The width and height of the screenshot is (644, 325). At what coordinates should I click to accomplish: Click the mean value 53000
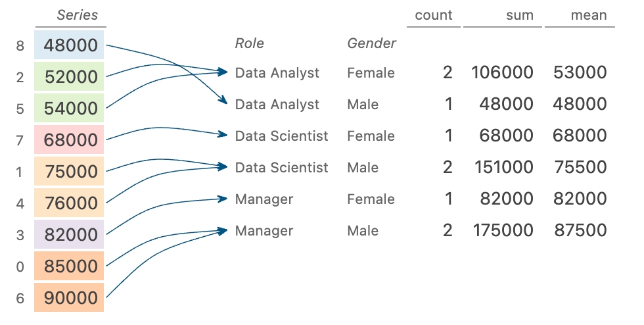[x=580, y=72]
